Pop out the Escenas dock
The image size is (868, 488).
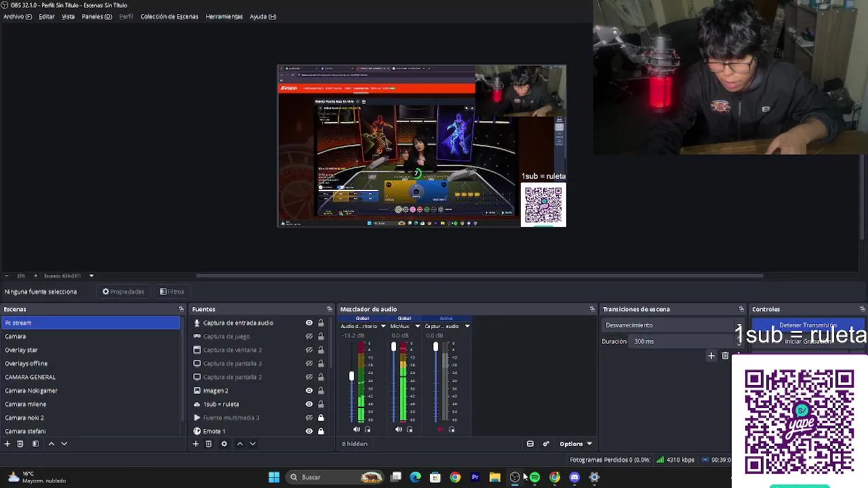[x=181, y=309]
